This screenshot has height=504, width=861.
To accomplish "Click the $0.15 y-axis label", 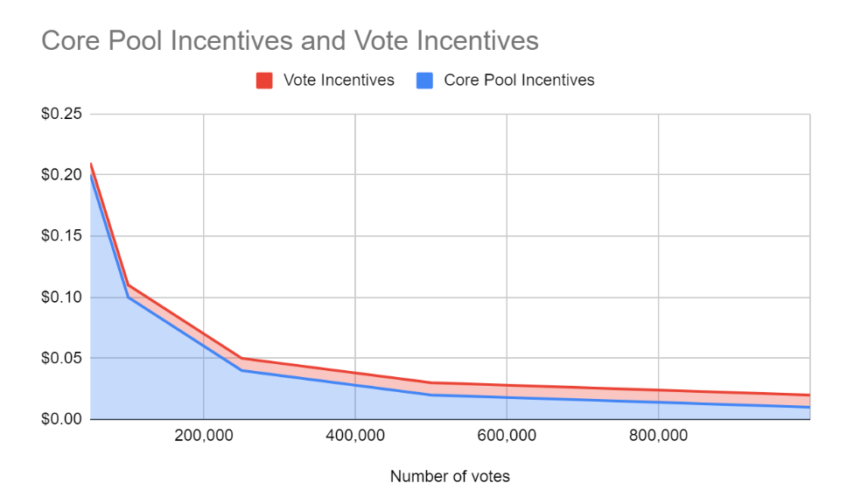I will tap(61, 235).
